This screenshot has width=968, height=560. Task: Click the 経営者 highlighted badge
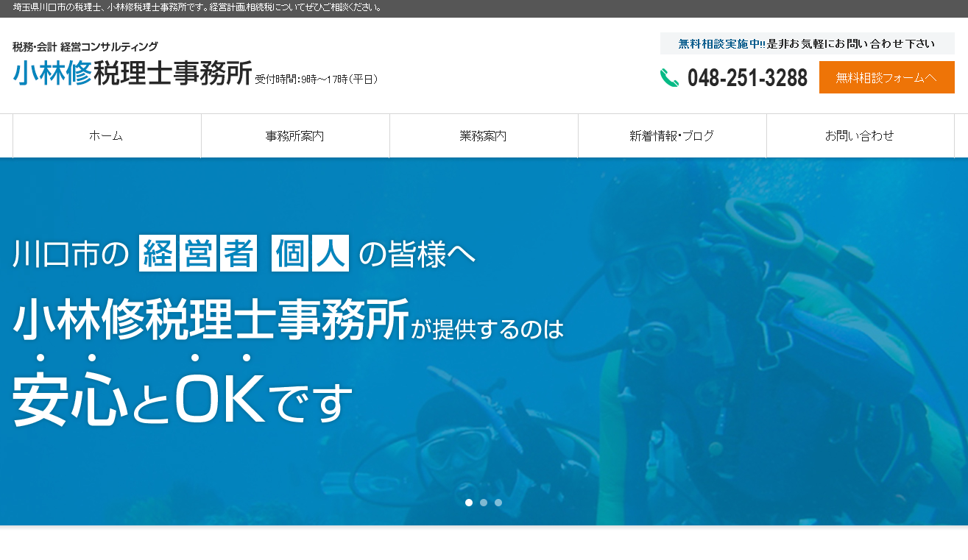[199, 252]
